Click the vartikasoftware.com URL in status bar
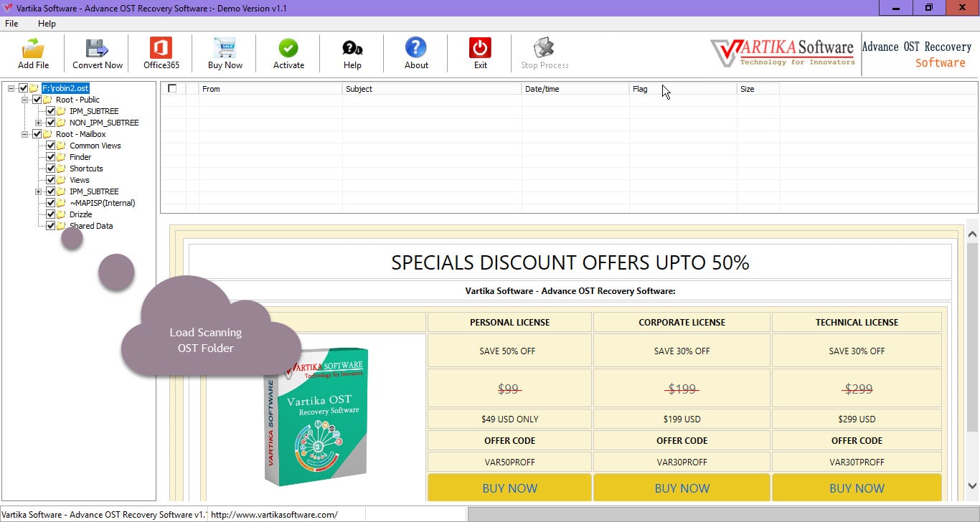980x522 pixels. tap(274, 515)
